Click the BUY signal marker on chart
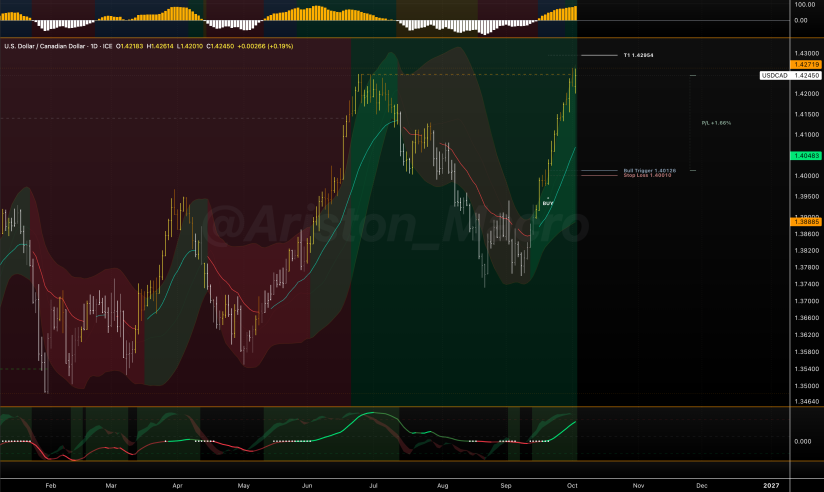The height and width of the screenshot is (492, 824). 548,203
